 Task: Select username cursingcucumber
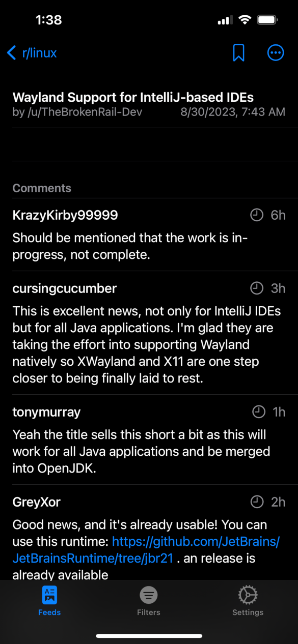(65, 288)
